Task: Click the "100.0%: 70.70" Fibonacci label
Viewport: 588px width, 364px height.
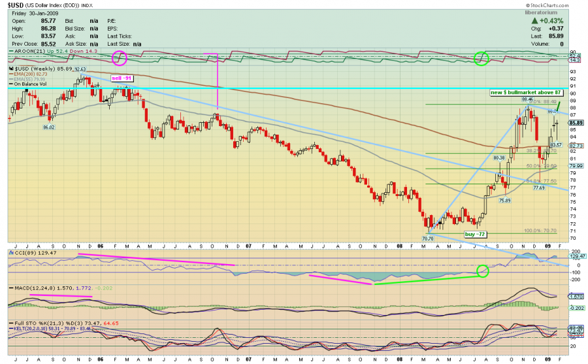Action: point(540,231)
